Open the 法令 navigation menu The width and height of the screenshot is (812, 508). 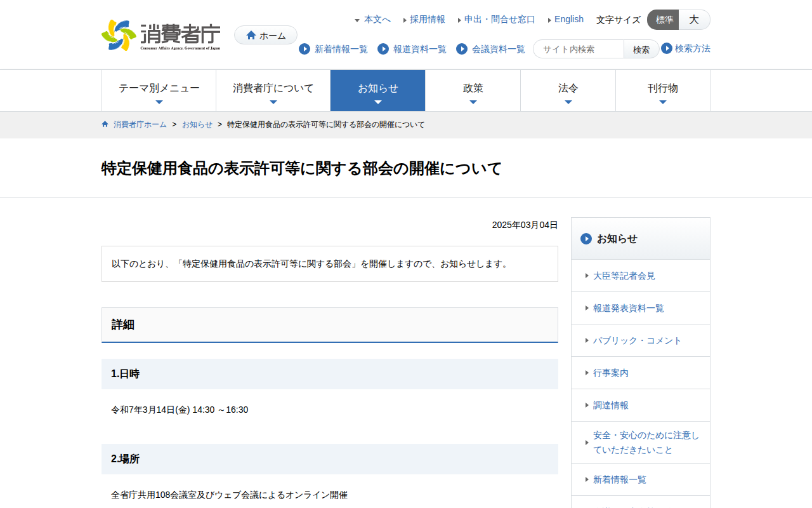pos(568,91)
